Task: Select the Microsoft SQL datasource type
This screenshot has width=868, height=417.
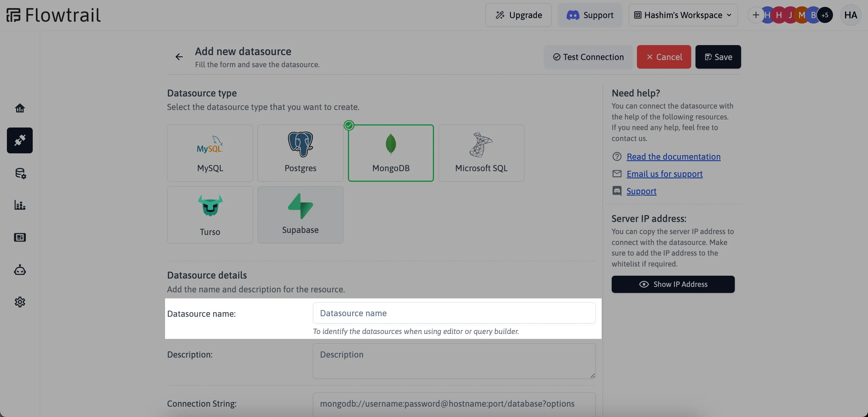Action: (481, 153)
